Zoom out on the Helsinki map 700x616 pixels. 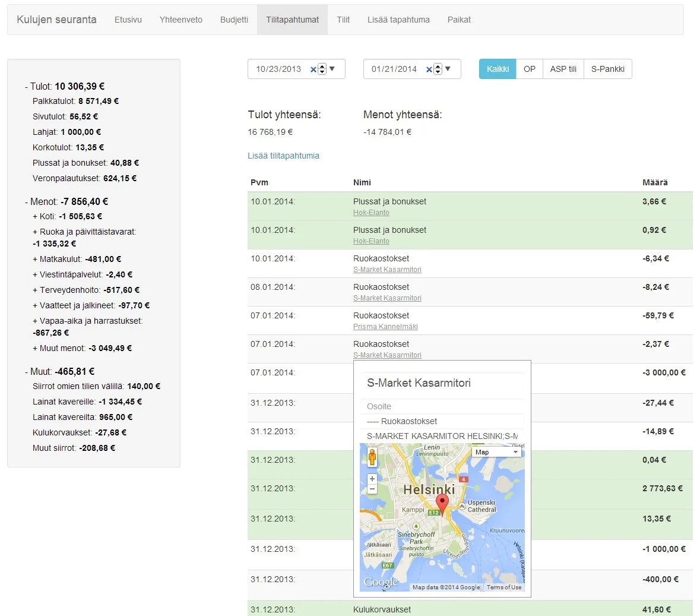point(372,489)
